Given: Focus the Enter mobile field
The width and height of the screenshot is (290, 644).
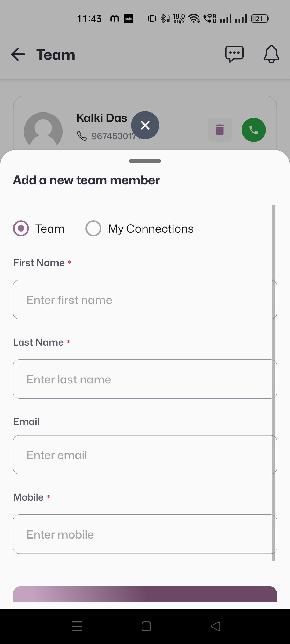Looking at the screenshot, I should (x=145, y=534).
